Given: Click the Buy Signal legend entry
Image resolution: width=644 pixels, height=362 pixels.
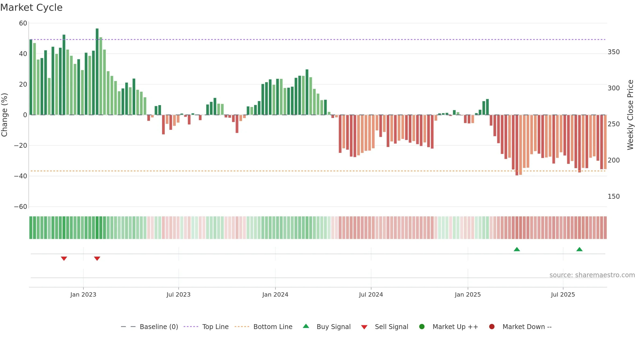Looking at the screenshot, I should tap(327, 327).
